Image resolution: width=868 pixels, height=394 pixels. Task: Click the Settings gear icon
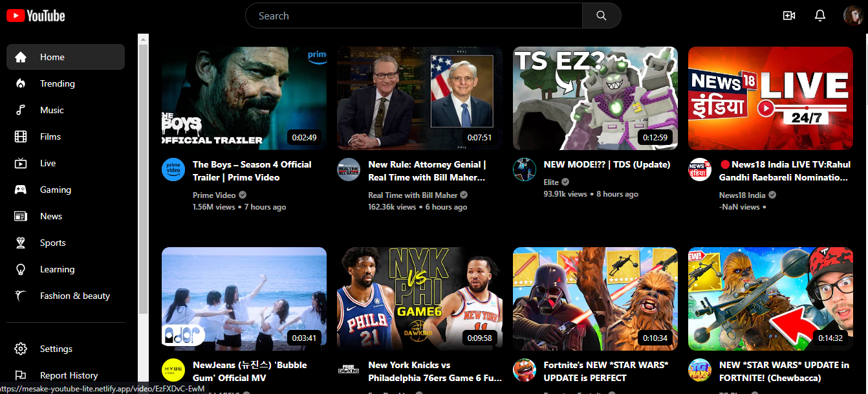coord(21,349)
